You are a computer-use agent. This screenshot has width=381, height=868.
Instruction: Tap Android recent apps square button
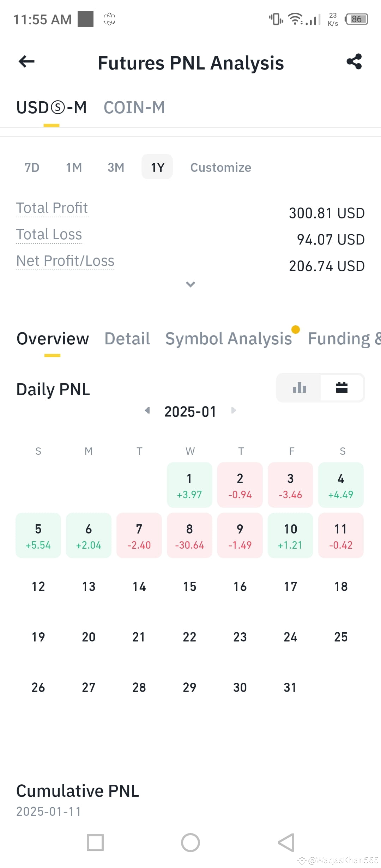pos(95,843)
